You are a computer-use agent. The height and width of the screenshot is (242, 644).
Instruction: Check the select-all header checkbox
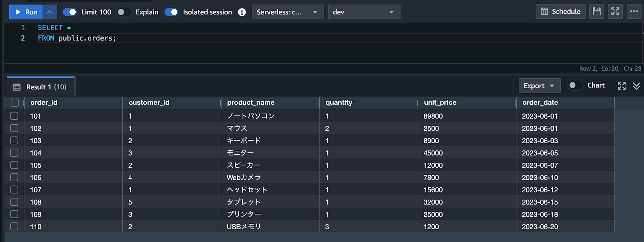click(x=15, y=103)
